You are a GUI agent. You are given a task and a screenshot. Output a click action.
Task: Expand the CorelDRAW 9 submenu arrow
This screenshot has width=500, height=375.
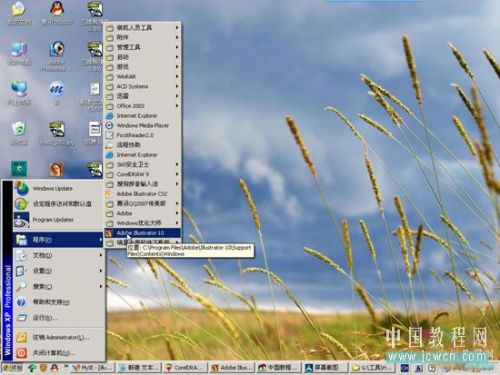pos(177,174)
